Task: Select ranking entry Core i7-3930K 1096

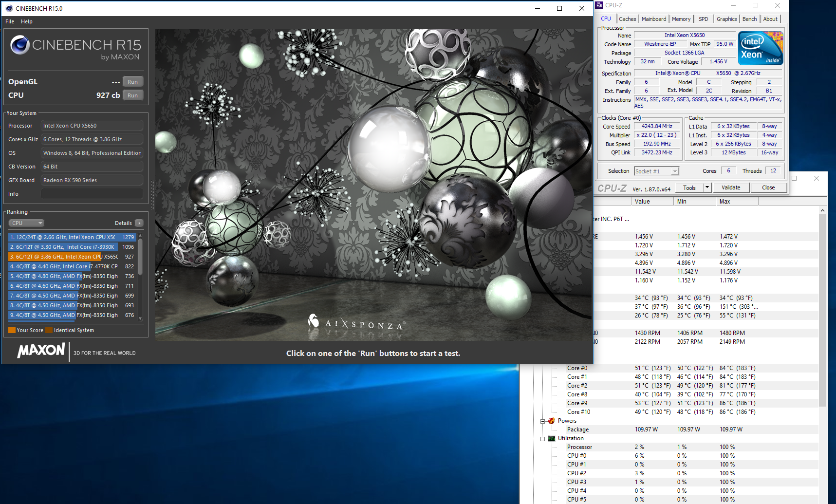Action: click(x=72, y=247)
